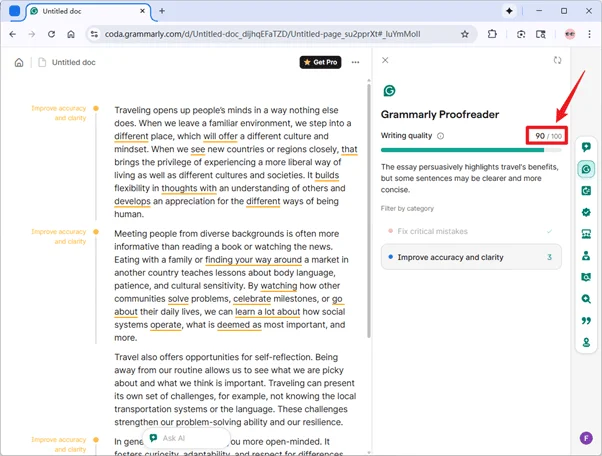This screenshot has width=602, height=456.
Task: Open a new browser tab
Action: click(x=162, y=11)
